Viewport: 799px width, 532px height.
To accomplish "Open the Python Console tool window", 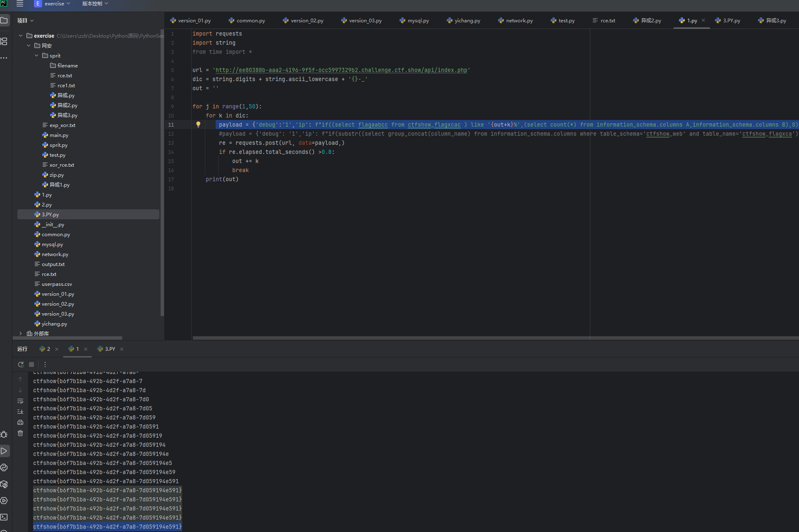I will pos(4,467).
